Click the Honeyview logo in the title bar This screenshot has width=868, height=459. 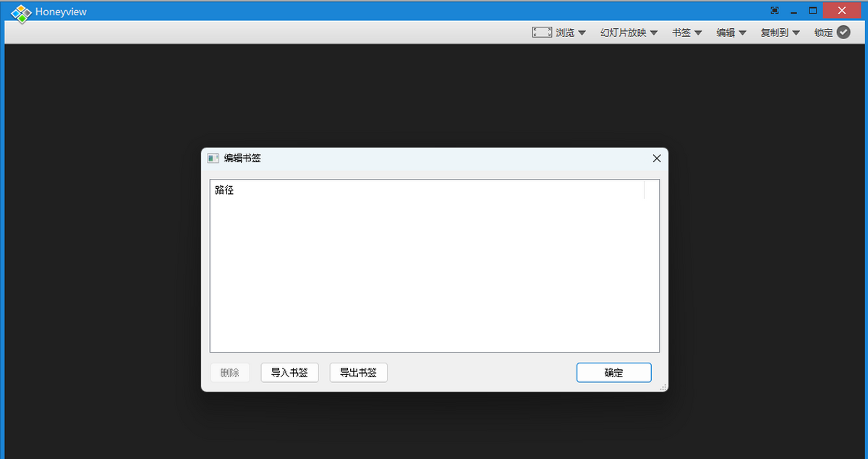point(22,12)
